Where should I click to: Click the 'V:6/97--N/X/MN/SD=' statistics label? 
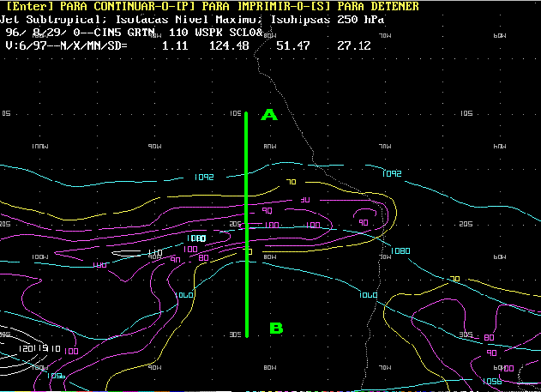tap(66, 46)
